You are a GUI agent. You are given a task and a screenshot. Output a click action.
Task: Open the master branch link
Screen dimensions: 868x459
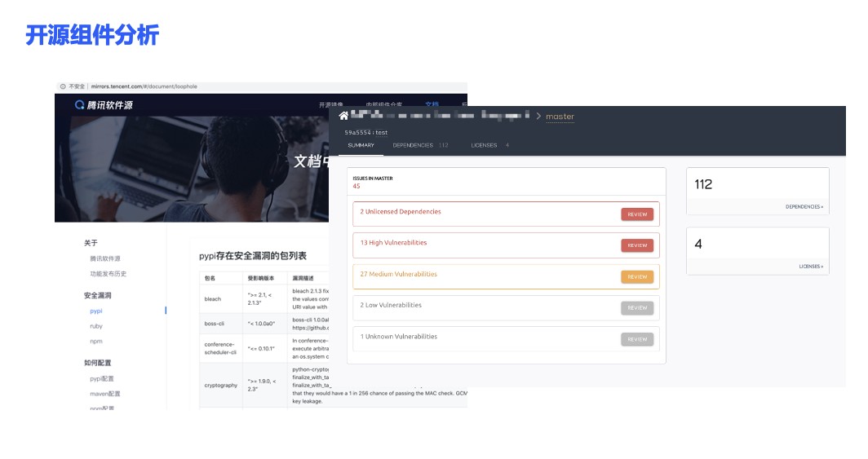(x=560, y=117)
